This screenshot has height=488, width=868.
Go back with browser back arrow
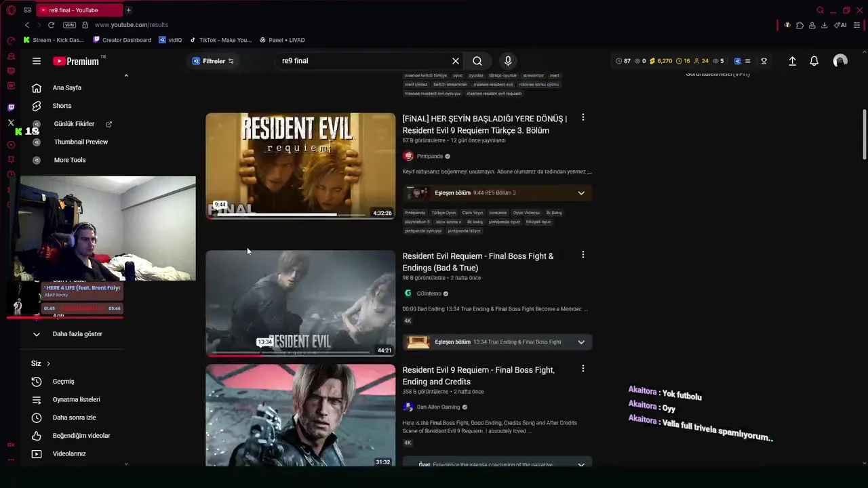coord(26,25)
